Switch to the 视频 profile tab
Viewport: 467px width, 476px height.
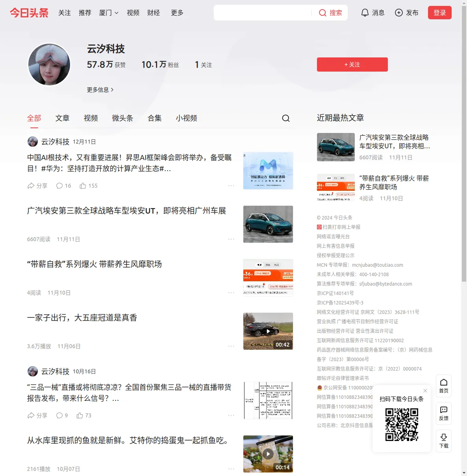[x=91, y=118]
